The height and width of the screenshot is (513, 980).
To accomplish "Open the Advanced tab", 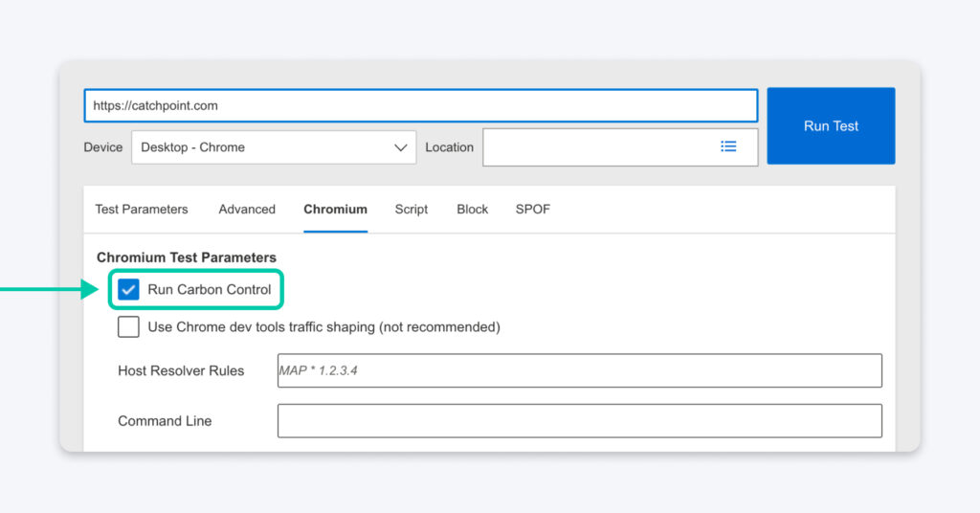I will coord(247,210).
